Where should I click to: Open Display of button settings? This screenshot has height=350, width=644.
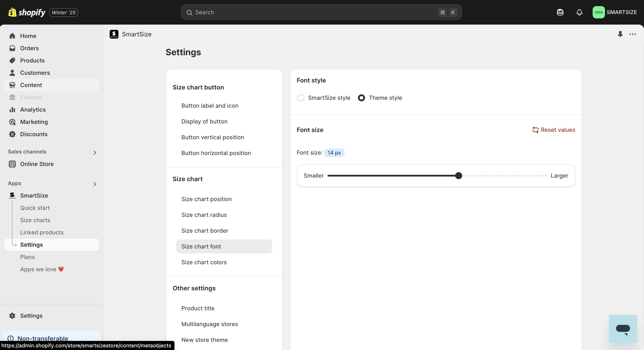pyautogui.click(x=204, y=121)
